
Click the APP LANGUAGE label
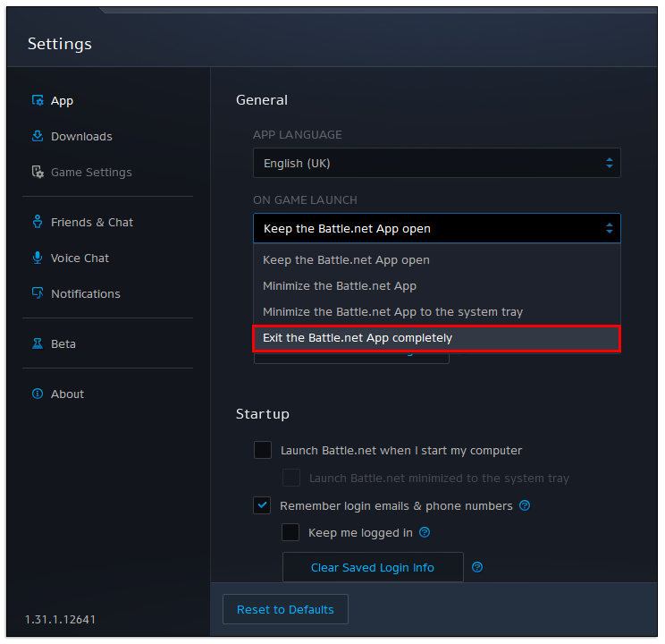point(298,134)
